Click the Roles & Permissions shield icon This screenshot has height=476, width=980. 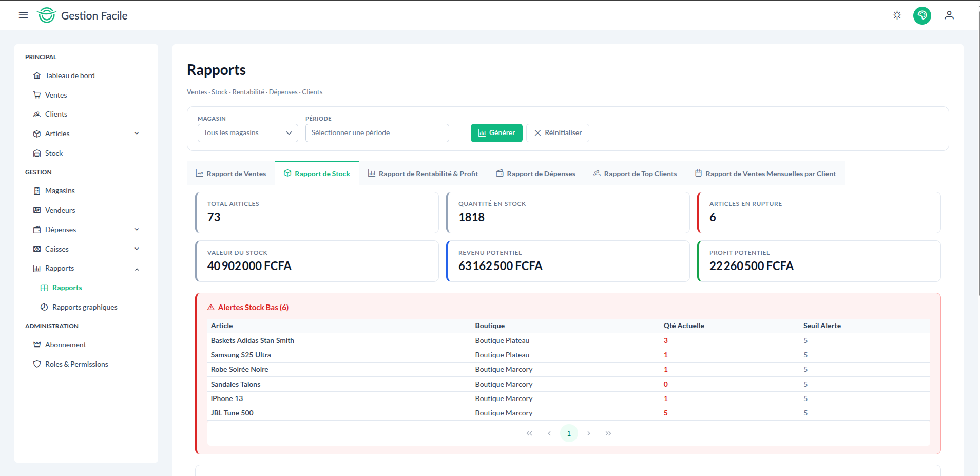[x=37, y=364]
